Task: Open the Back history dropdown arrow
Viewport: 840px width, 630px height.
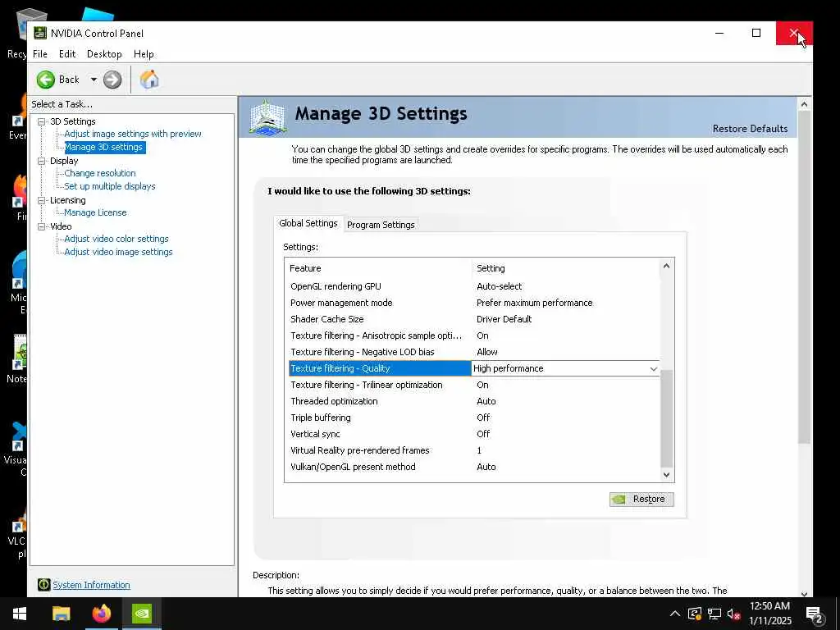Action: pos(94,80)
